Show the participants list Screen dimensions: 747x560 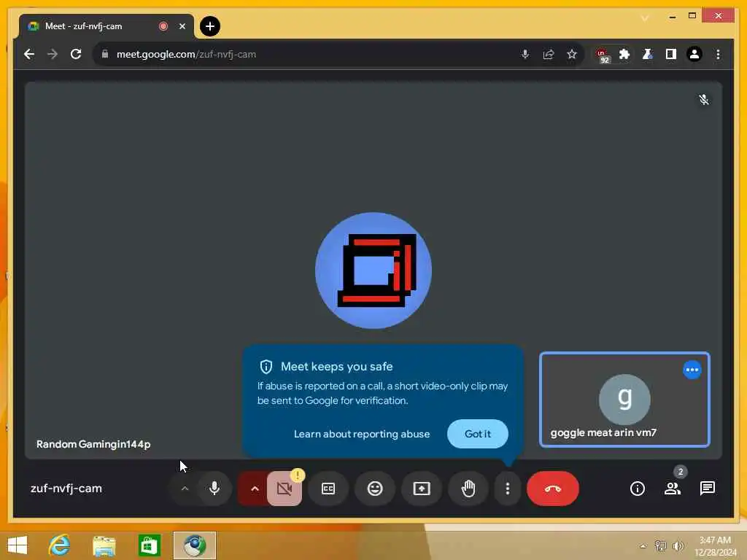[x=672, y=488]
